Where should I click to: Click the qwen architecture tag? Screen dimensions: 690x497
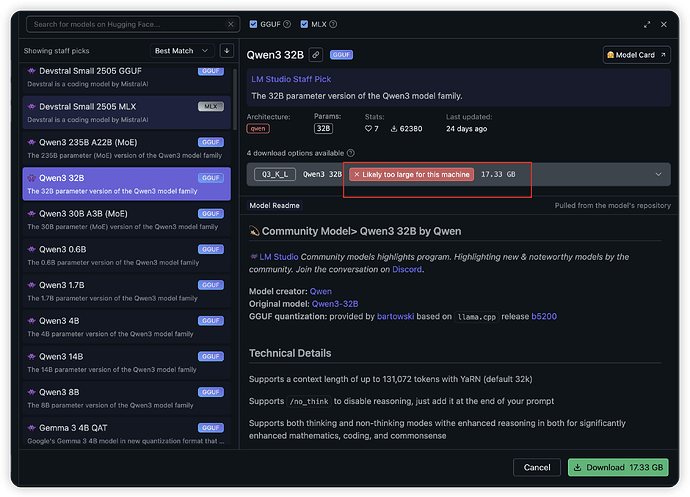pyautogui.click(x=258, y=129)
